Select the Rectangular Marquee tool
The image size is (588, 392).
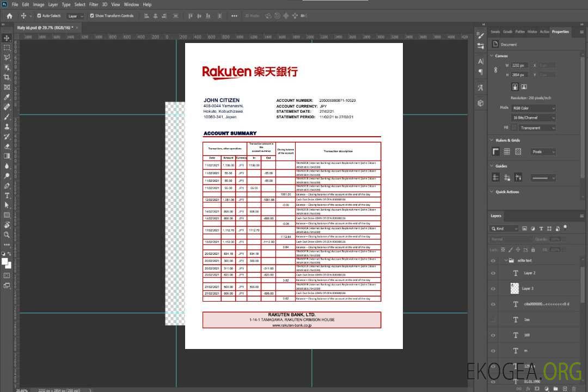(x=7, y=48)
